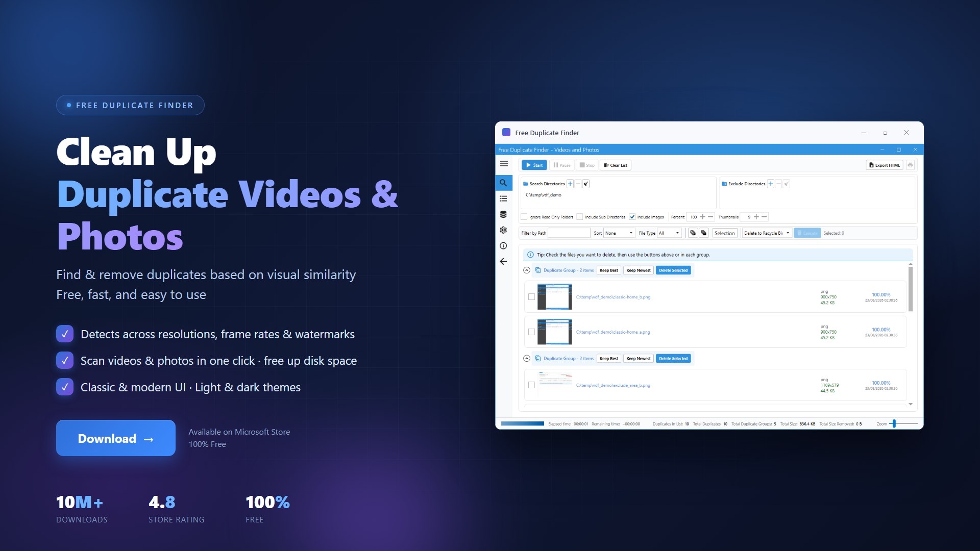Click the blue Download button
This screenshot has width=980, height=551.
click(x=116, y=438)
